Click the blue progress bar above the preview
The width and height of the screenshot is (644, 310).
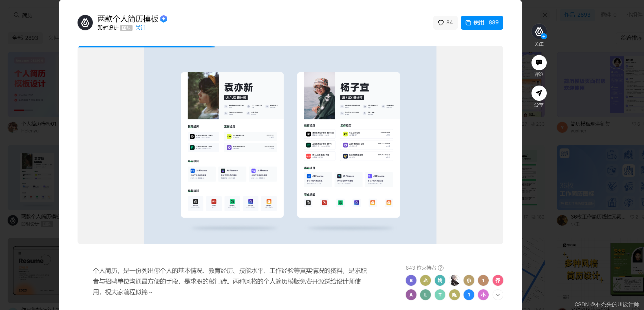pos(146,47)
